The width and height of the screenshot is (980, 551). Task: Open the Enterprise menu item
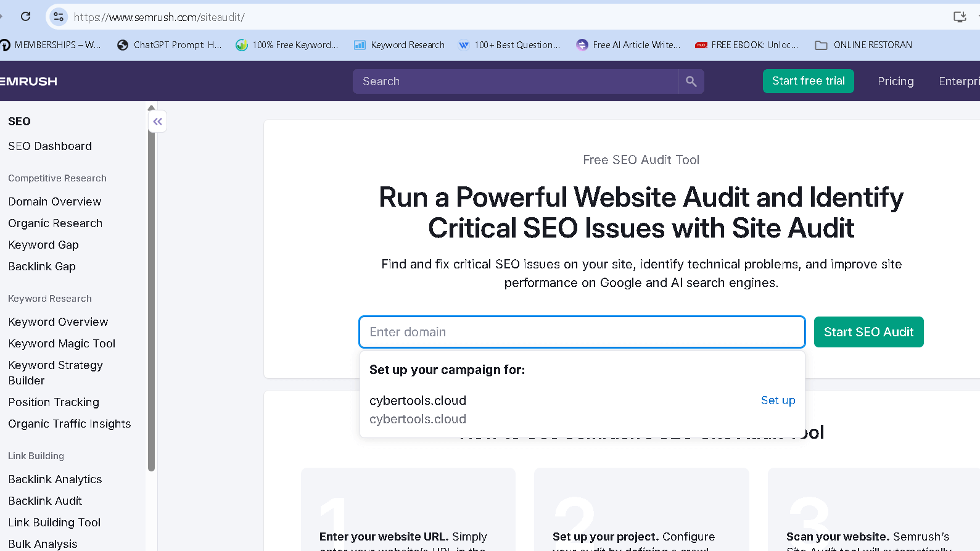pyautogui.click(x=959, y=81)
